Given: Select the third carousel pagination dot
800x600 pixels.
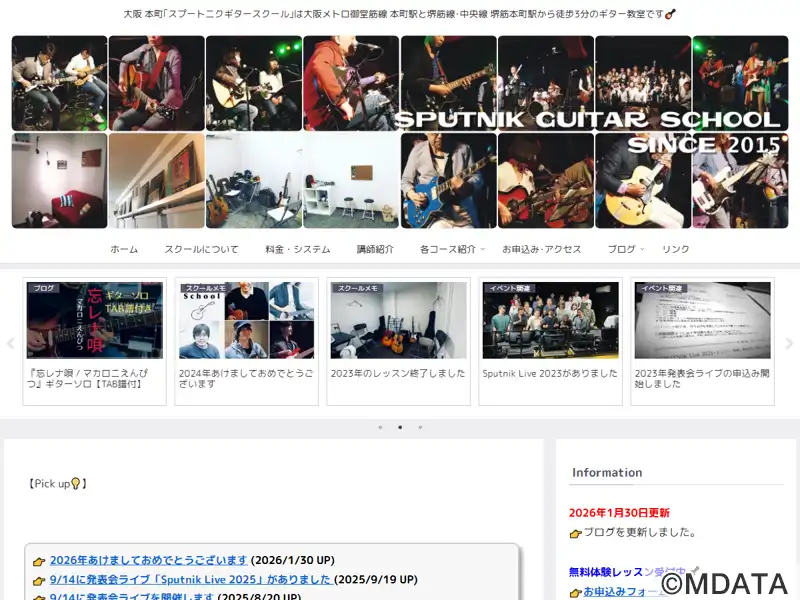Looking at the screenshot, I should 420,427.
